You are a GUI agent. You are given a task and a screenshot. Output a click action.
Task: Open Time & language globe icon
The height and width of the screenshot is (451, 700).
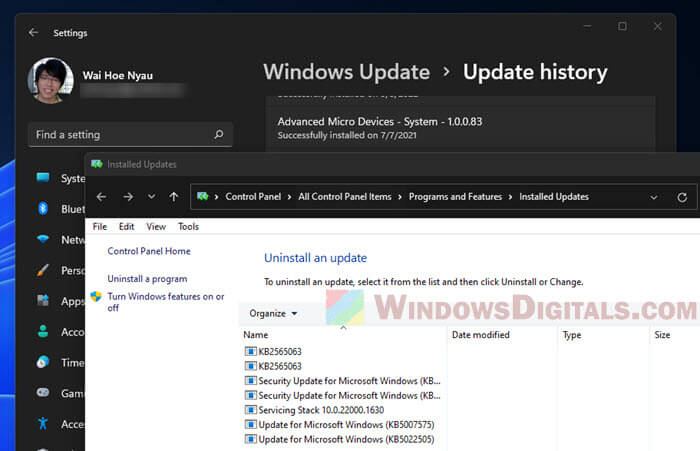point(43,362)
